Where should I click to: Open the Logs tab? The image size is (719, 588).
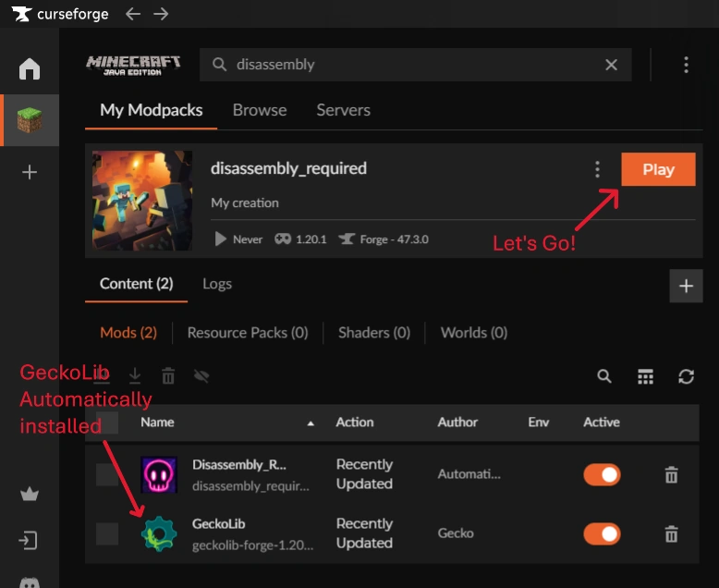point(217,284)
